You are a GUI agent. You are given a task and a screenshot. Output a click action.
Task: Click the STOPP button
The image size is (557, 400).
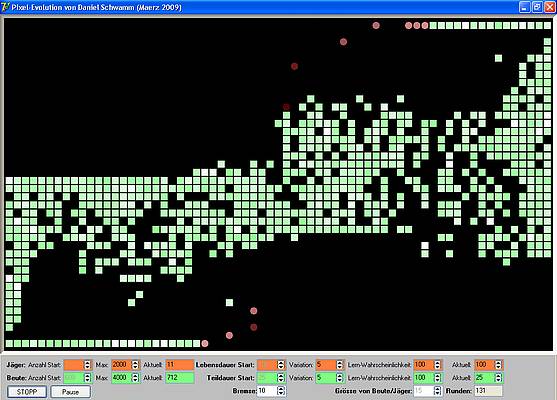point(27,392)
